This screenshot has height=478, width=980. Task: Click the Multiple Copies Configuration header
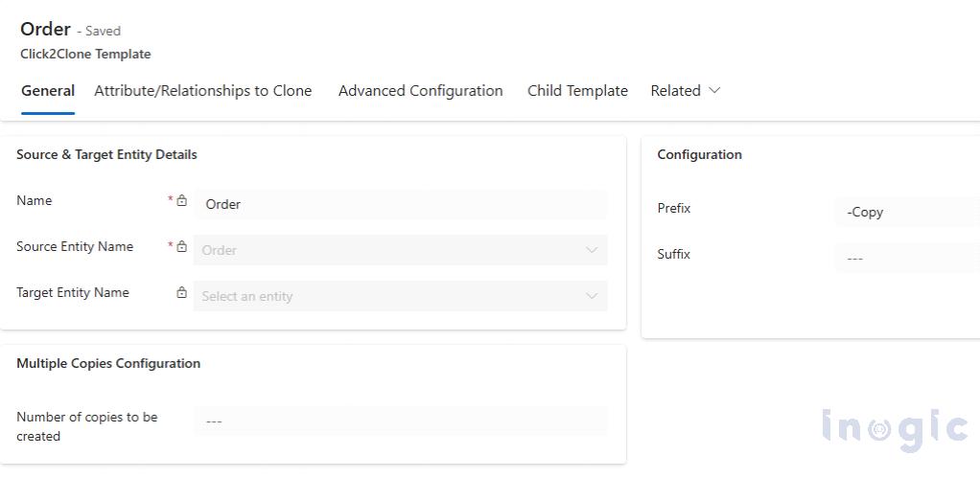(108, 363)
